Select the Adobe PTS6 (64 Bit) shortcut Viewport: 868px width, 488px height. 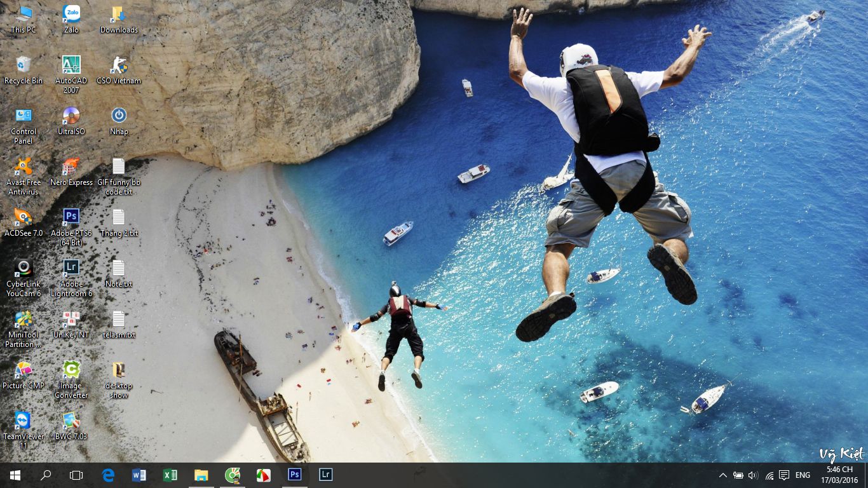pos(71,227)
